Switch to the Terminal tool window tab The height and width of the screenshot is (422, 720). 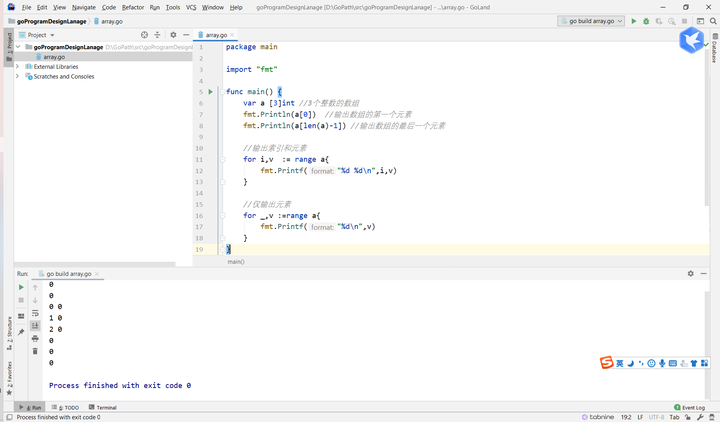pos(102,408)
